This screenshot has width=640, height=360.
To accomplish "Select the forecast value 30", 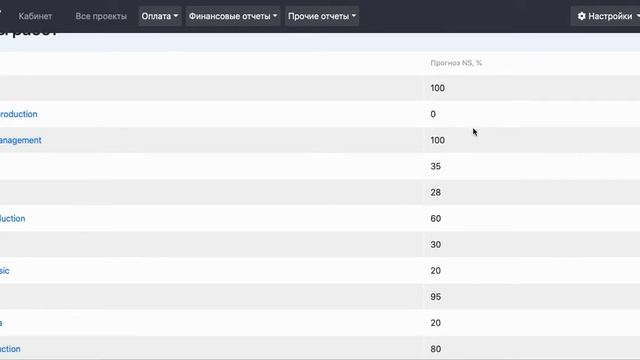I will [x=436, y=244].
